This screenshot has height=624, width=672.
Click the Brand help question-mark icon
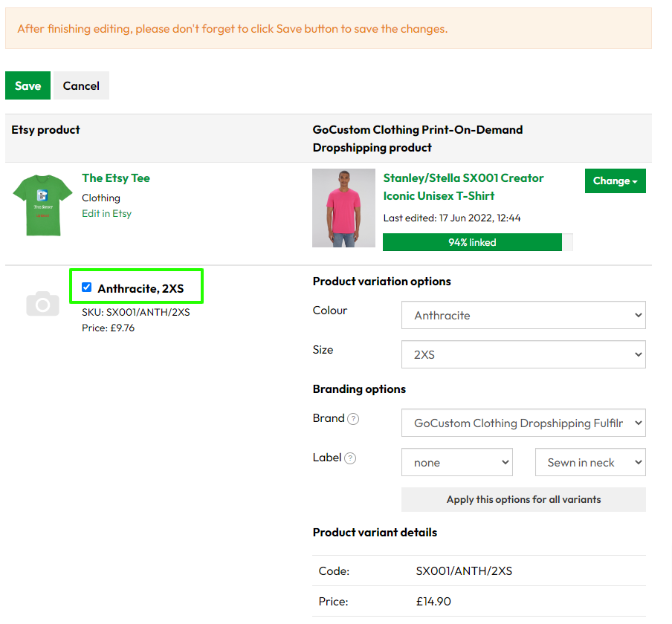[x=353, y=419]
